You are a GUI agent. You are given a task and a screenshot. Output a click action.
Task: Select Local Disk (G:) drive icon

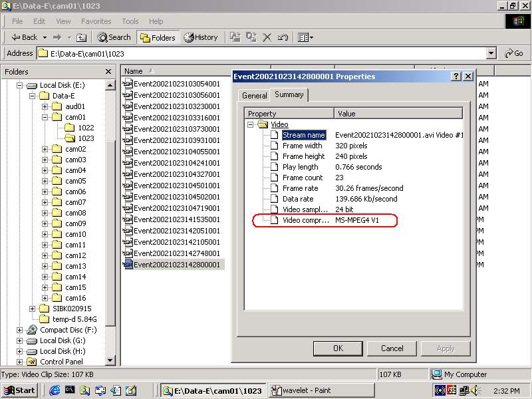[32, 340]
